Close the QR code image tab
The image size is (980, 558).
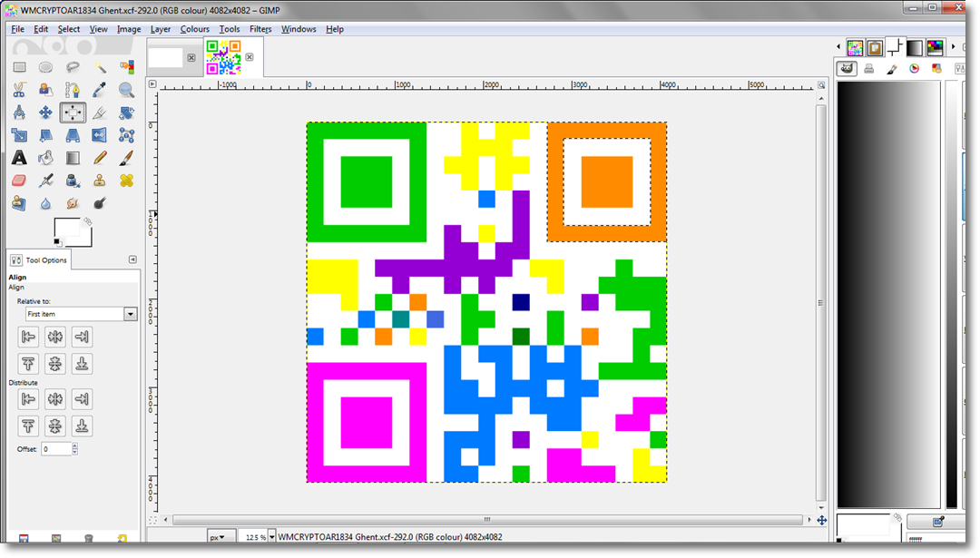pyautogui.click(x=250, y=57)
